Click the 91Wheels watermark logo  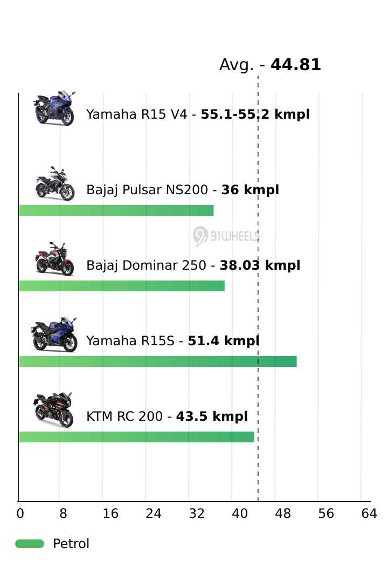tap(226, 236)
